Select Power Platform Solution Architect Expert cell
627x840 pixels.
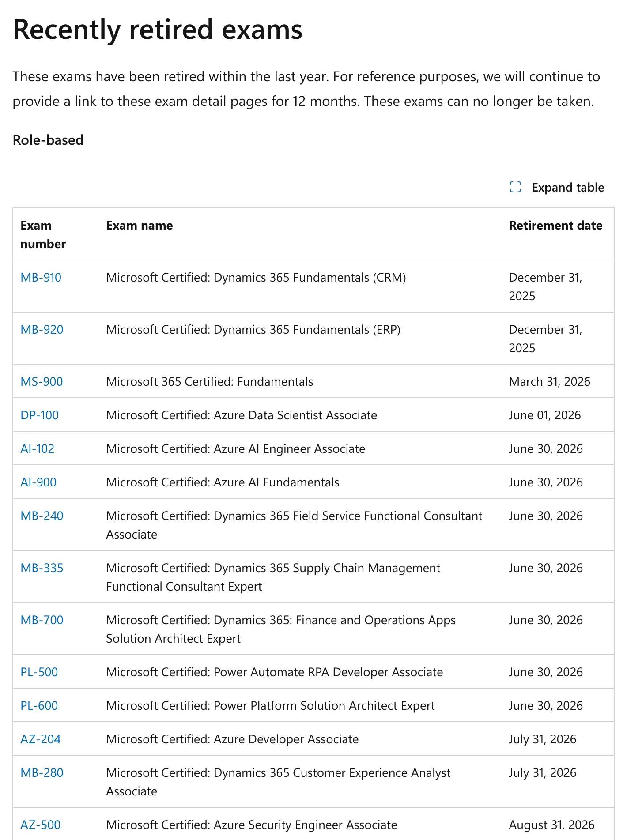coord(271,706)
